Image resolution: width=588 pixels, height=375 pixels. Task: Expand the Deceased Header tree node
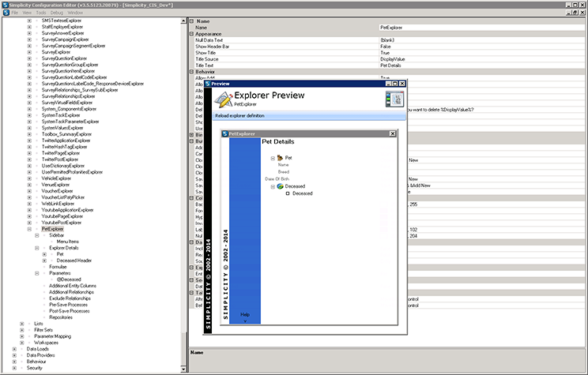pyautogui.click(x=44, y=261)
